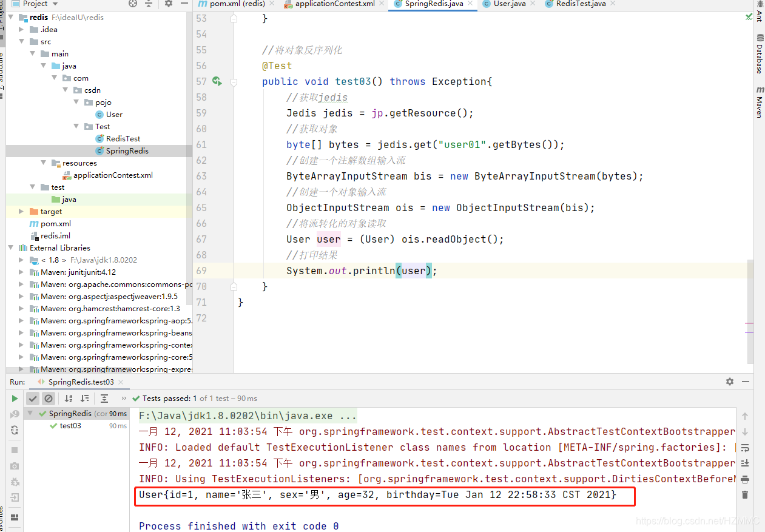
Task: Expand the .idea folder
Action: pos(22,30)
